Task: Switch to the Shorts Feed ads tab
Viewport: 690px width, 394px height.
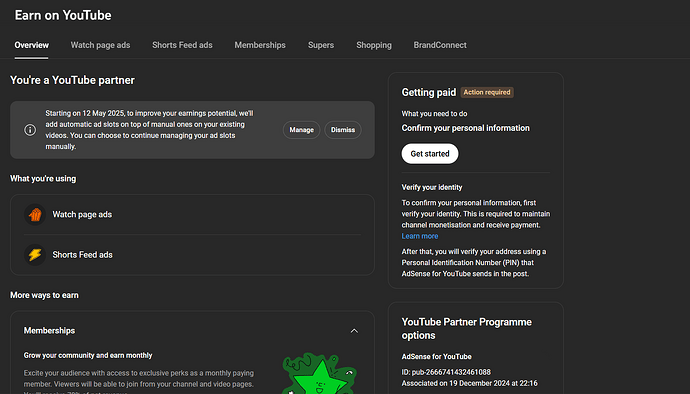Action: [182, 45]
